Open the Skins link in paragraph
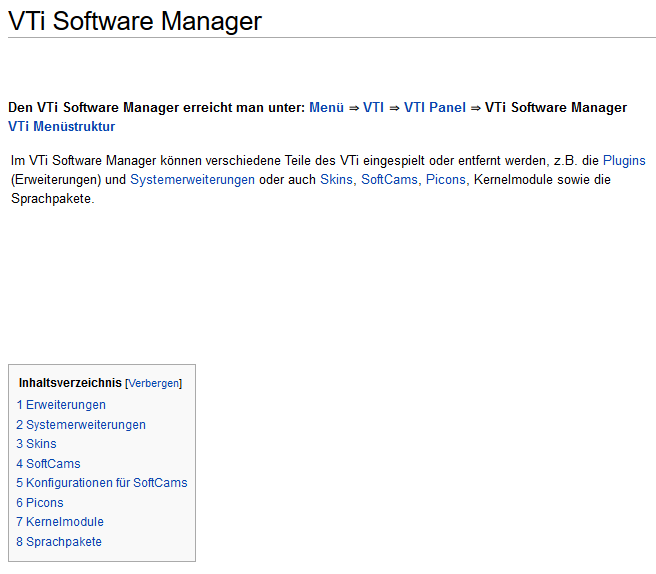The image size is (656, 574). 336,179
